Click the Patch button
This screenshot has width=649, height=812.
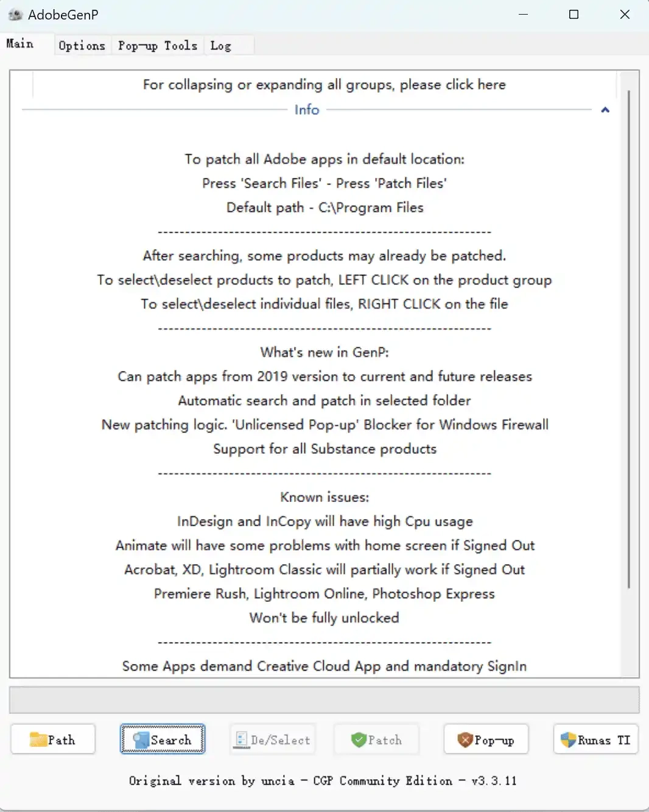pos(376,739)
